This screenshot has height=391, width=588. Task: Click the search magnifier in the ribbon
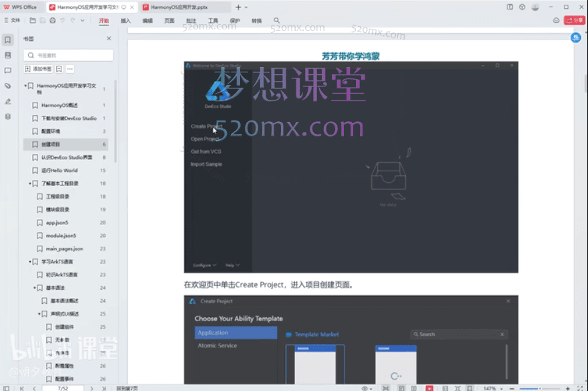[x=276, y=21]
